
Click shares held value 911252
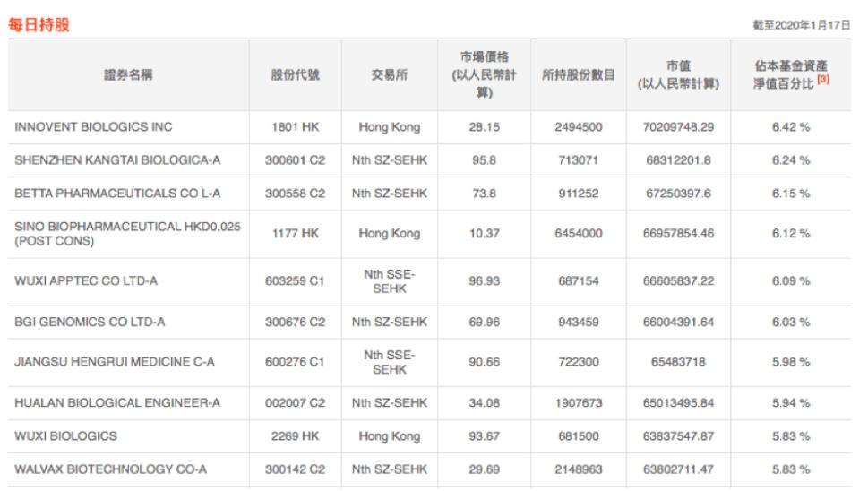click(x=579, y=194)
